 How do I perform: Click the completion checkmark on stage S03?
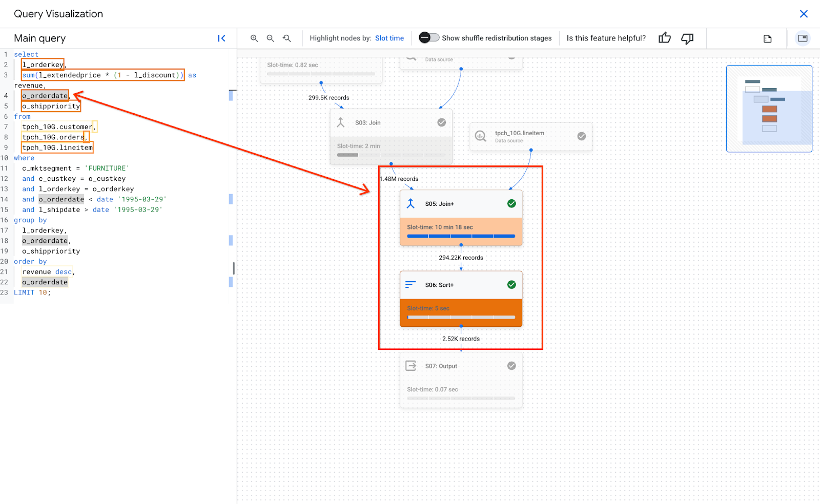(442, 122)
